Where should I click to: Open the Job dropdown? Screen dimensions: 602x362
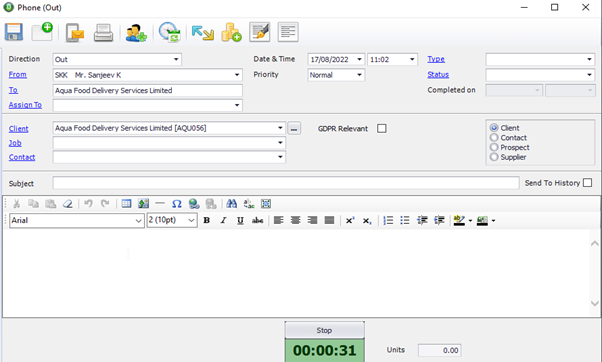(x=280, y=143)
